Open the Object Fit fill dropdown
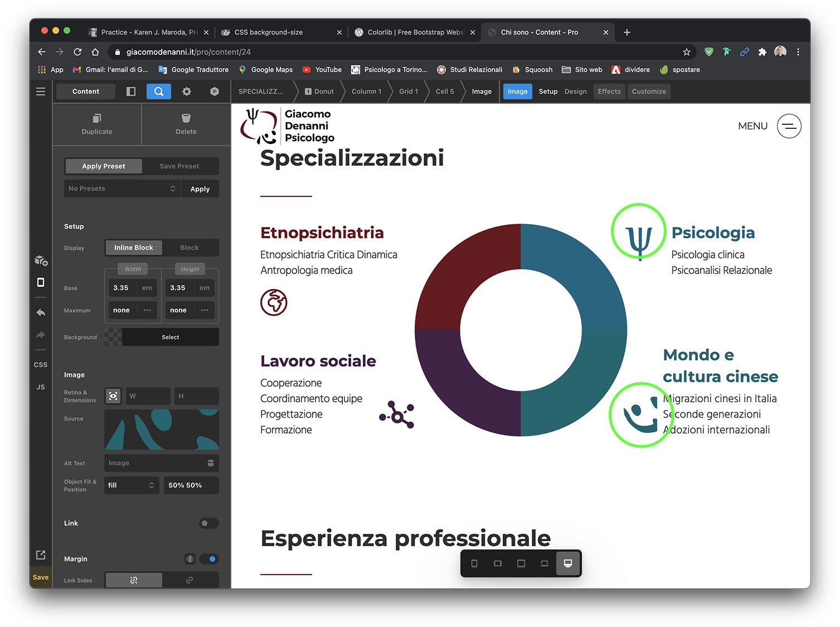 (x=132, y=485)
